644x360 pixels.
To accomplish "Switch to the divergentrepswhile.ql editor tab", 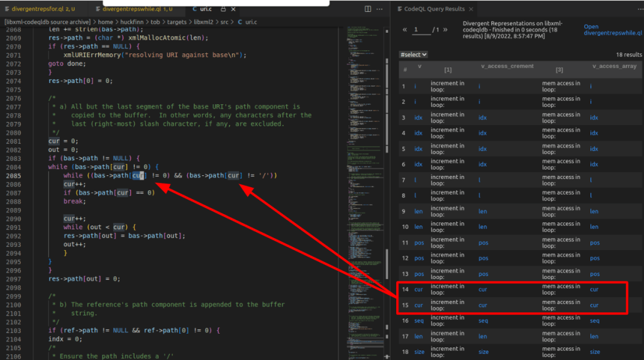I will [132, 9].
